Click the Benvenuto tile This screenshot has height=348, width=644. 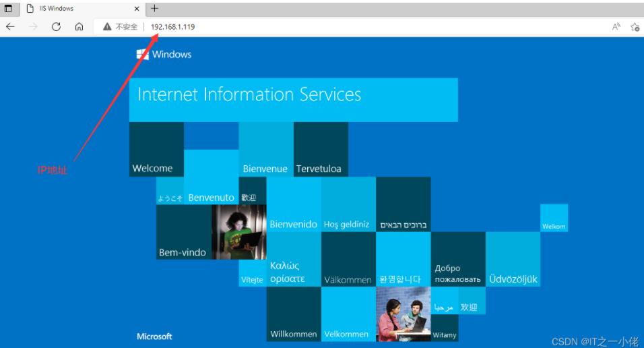[x=211, y=177]
